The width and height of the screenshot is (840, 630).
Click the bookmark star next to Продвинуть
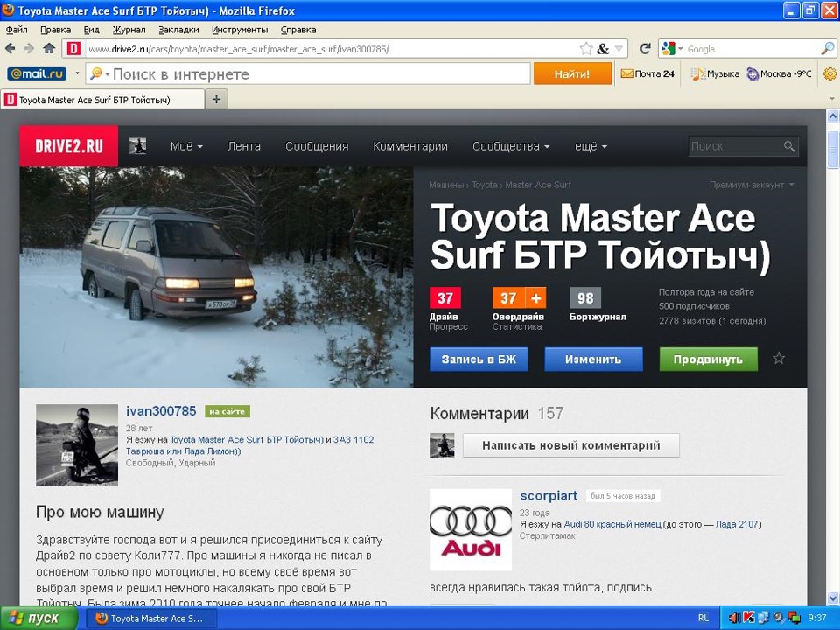point(777,358)
